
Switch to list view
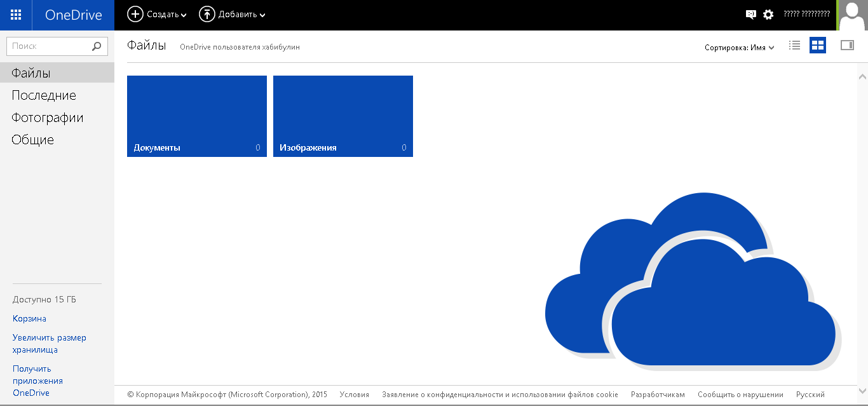click(x=794, y=45)
